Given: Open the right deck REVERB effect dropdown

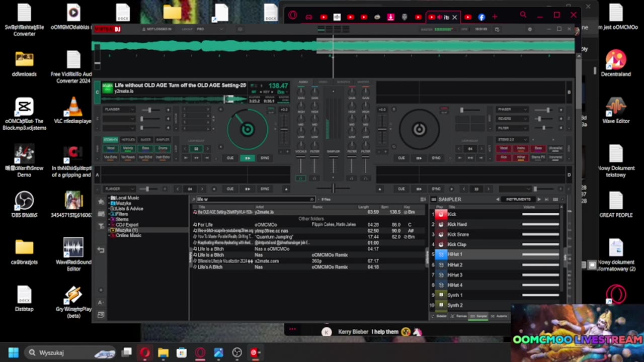Looking at the screenshot, I should 512,119.
